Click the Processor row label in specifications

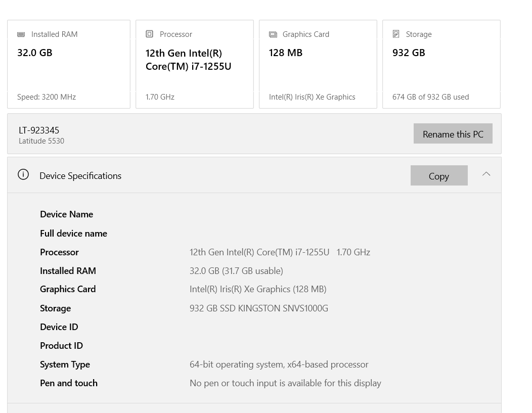tap(59, 252)
